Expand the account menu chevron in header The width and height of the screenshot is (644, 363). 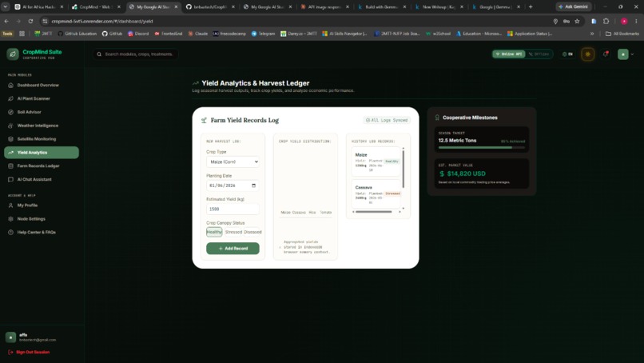pyautogui.click(x=632, y=54)
